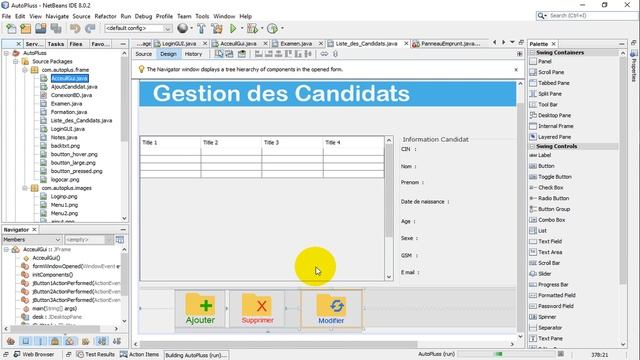Open the Members dropdown in Navigator
This screenshot has height=360, width=640.
click(32, 240)
